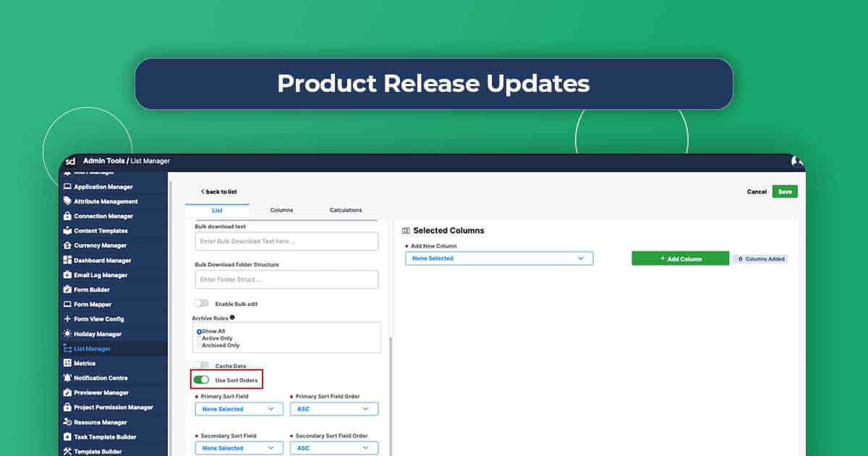868x456 pixels.
Task: Click the Form Mapper monitor icon
Action: click(x=67, y=304)
